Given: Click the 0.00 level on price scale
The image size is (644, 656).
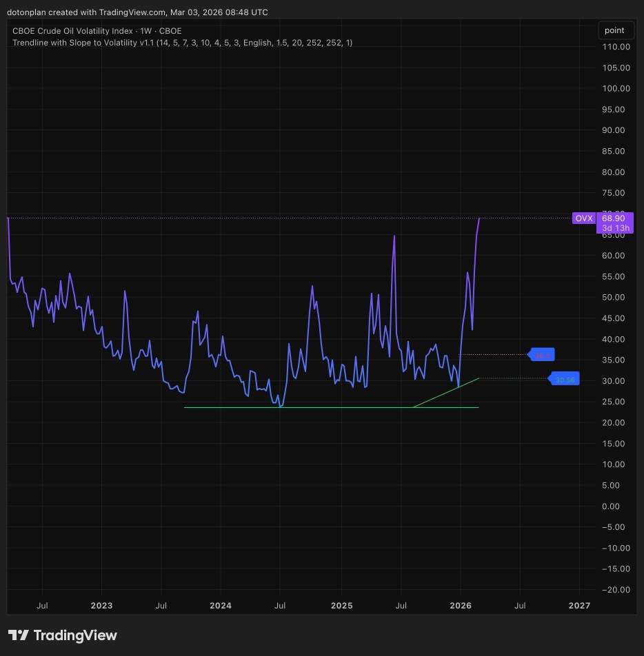Looking at the screenshot, I should point(610,506).
